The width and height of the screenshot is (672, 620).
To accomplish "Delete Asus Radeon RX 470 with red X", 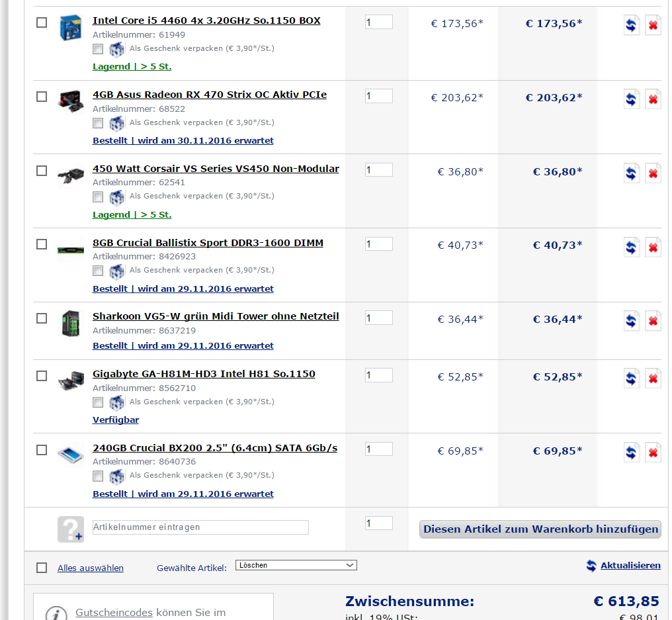I will tap(653, 99).
